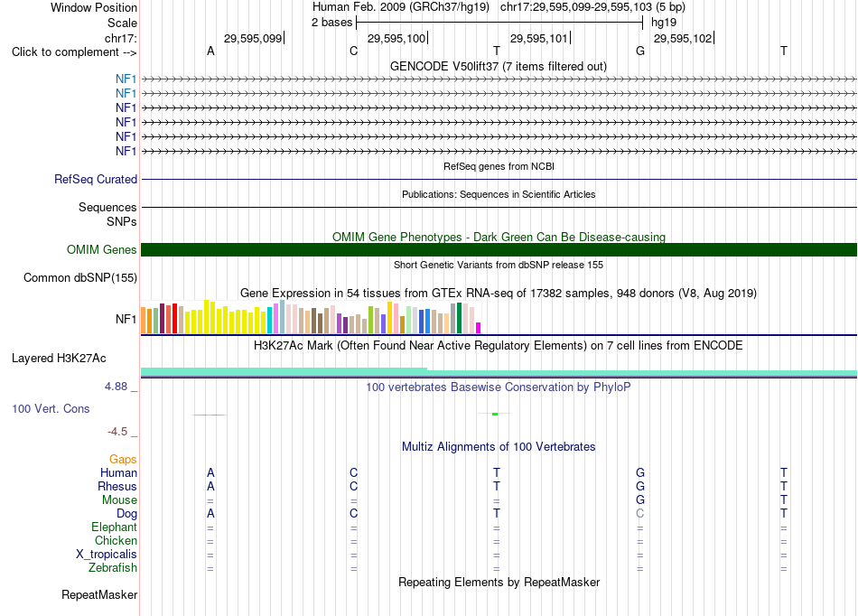Click the 'SNPs' track label

click(x=122, y=221)
